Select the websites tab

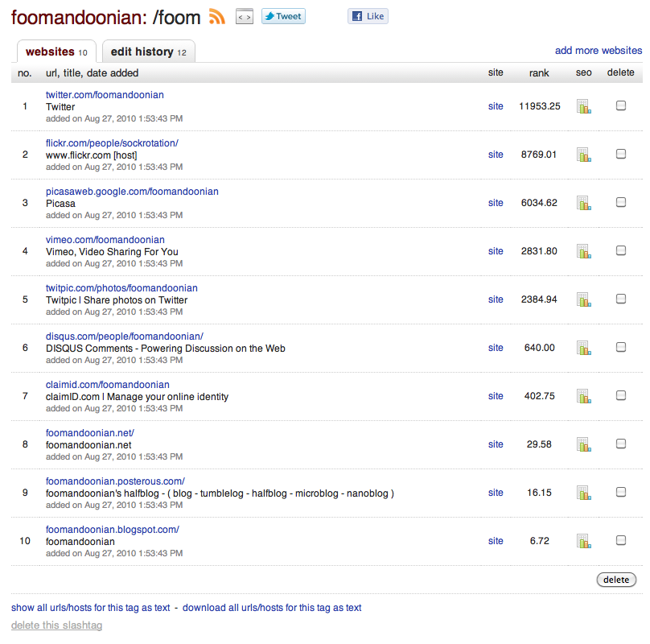[56, 52]
